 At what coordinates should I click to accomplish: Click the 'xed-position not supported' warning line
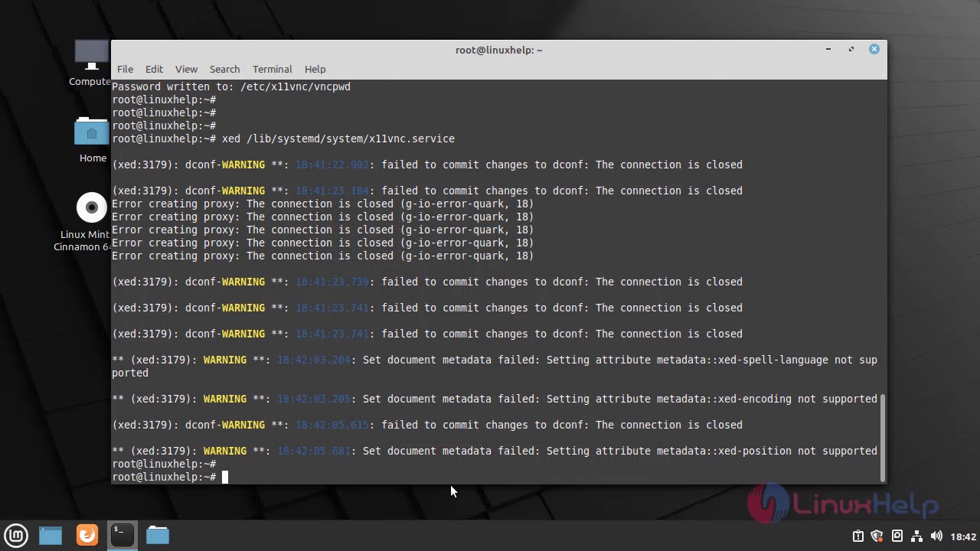click(x=495, y=451)
